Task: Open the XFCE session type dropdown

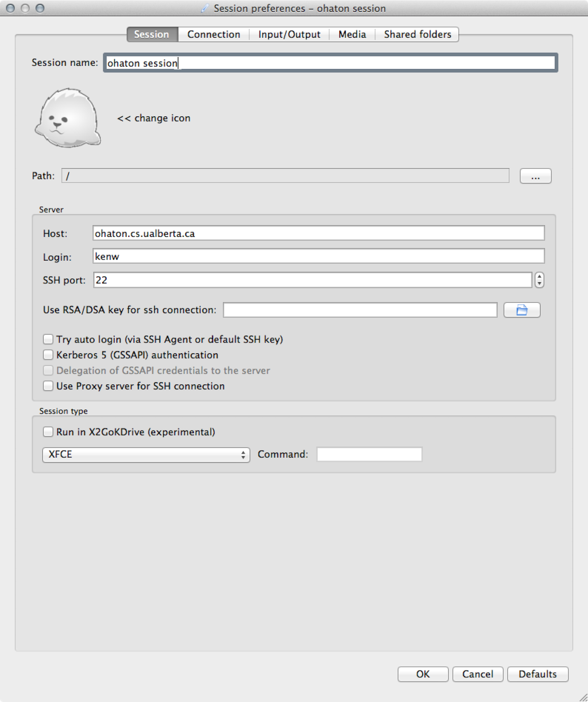Action: (146, 455)
